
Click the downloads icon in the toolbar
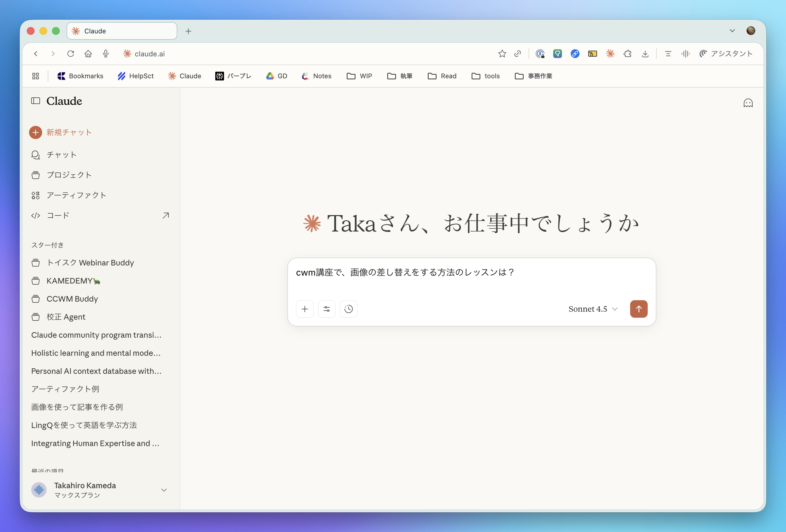[x=645, y=54]
